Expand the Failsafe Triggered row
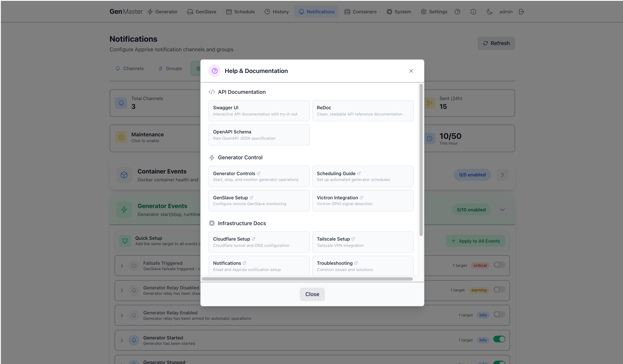This screenshot has width=623, height=364. coord(122,266)
